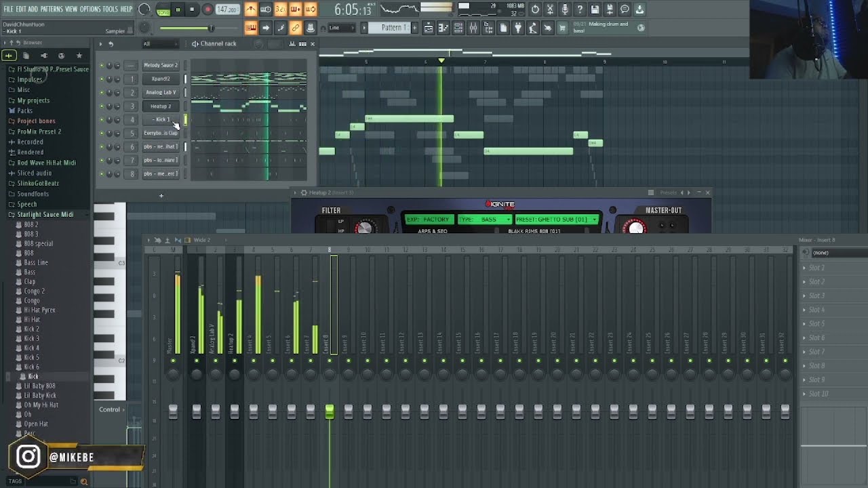The height and width of the screenshot is (488, 868).
Task: Open the help question mark icon
Action: [x=580, y=9]
